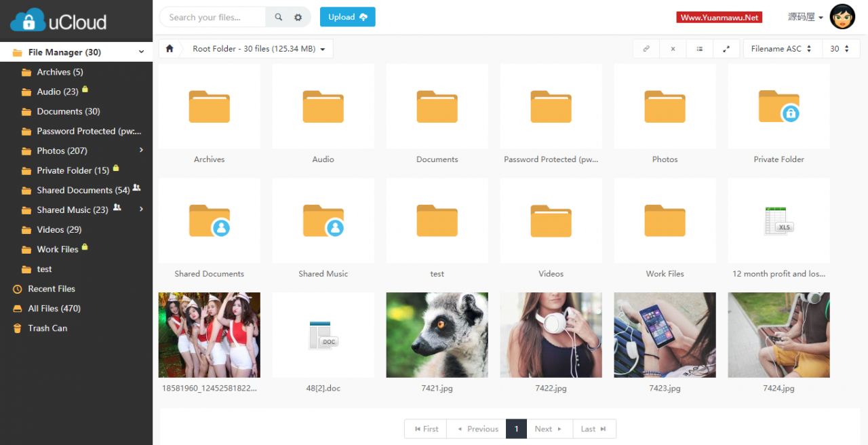
Task: Open the Photos folder icon in grid
Action: (665, 107)
